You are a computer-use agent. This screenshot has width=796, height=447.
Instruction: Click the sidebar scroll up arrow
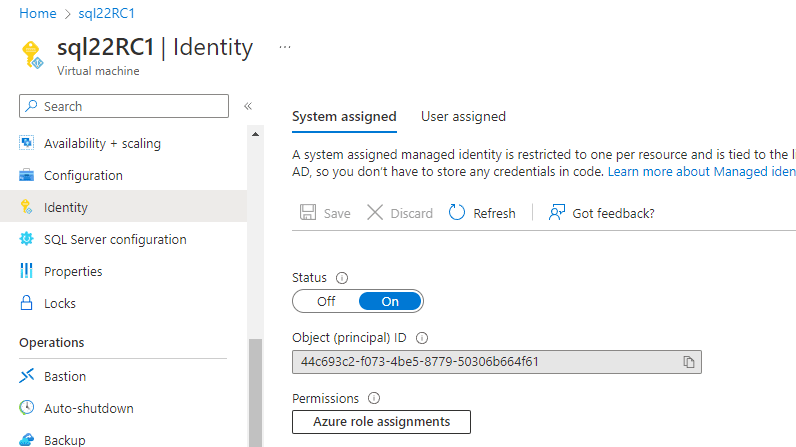pos(255,134)
